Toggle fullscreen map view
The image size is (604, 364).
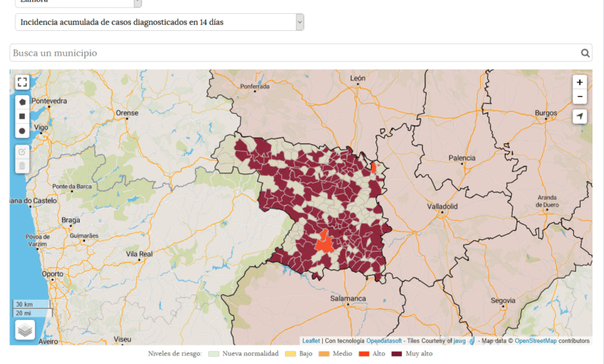(22, 82)
